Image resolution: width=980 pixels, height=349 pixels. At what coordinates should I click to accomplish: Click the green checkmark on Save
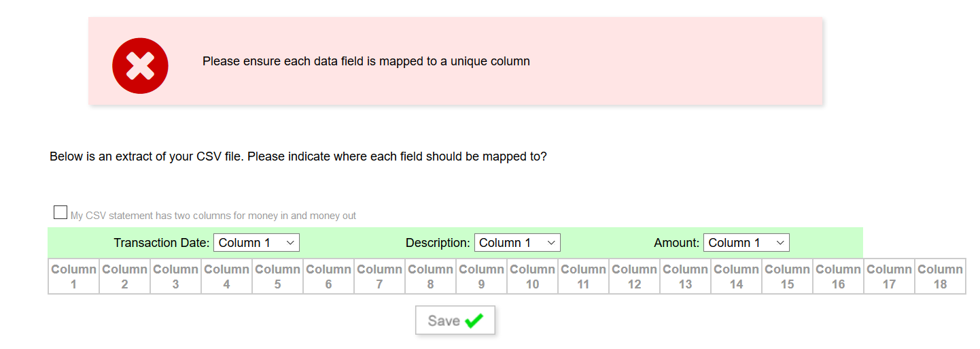pos(474,320)
